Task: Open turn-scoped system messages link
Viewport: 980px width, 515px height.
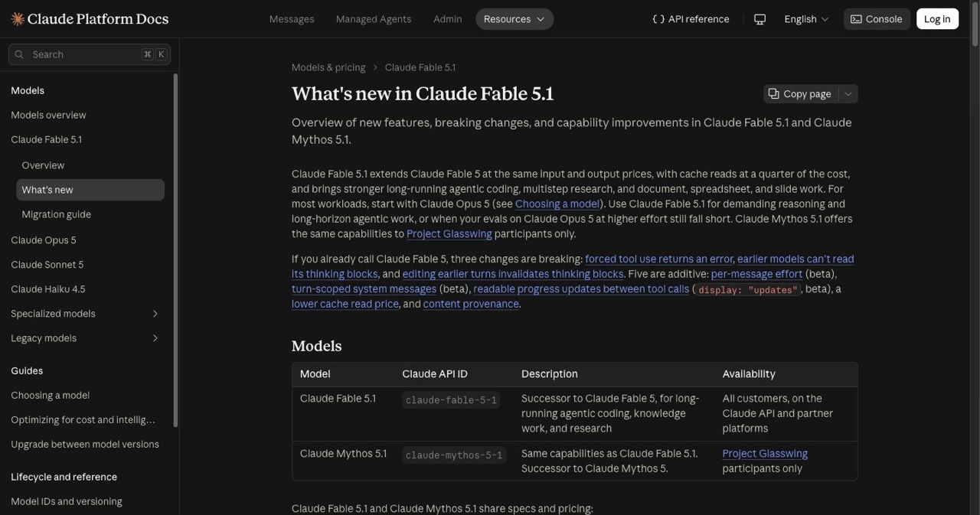Action: [364, 289]
